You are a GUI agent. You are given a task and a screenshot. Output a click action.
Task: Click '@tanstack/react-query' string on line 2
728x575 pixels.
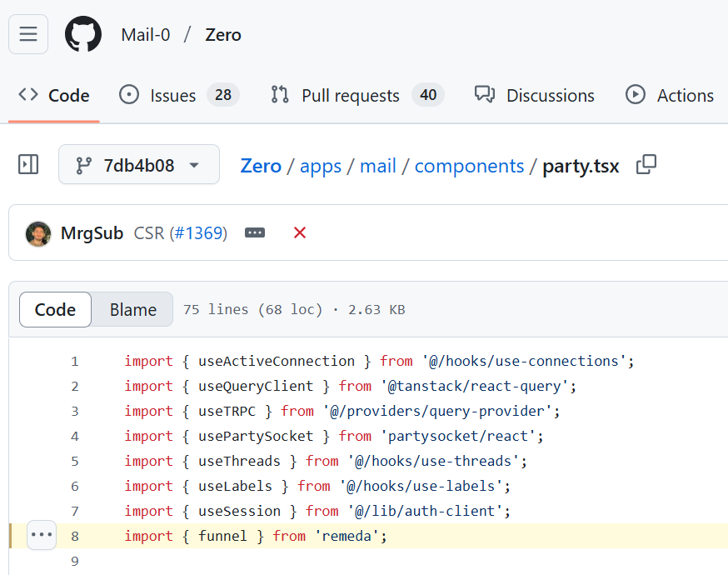coord(474,387)
